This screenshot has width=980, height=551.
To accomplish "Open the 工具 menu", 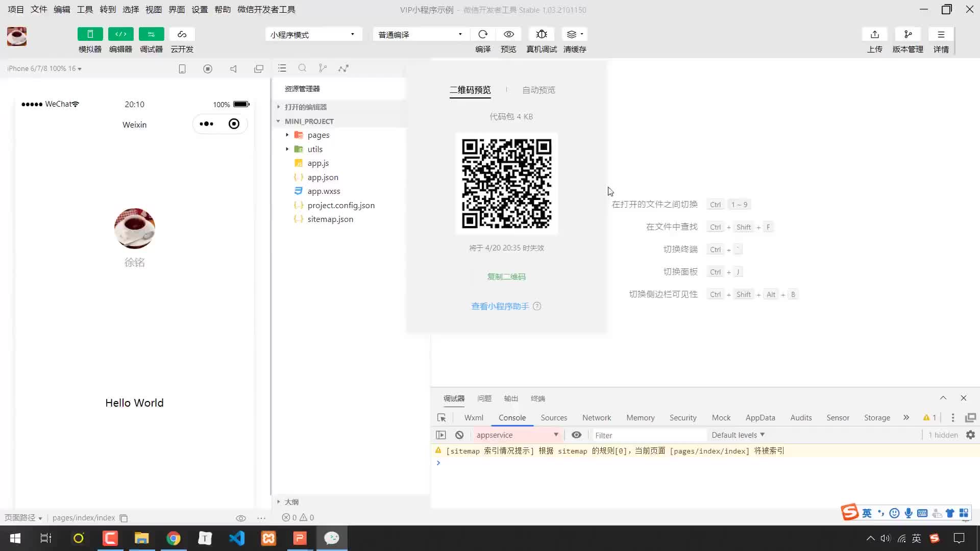I will (85, 10).
